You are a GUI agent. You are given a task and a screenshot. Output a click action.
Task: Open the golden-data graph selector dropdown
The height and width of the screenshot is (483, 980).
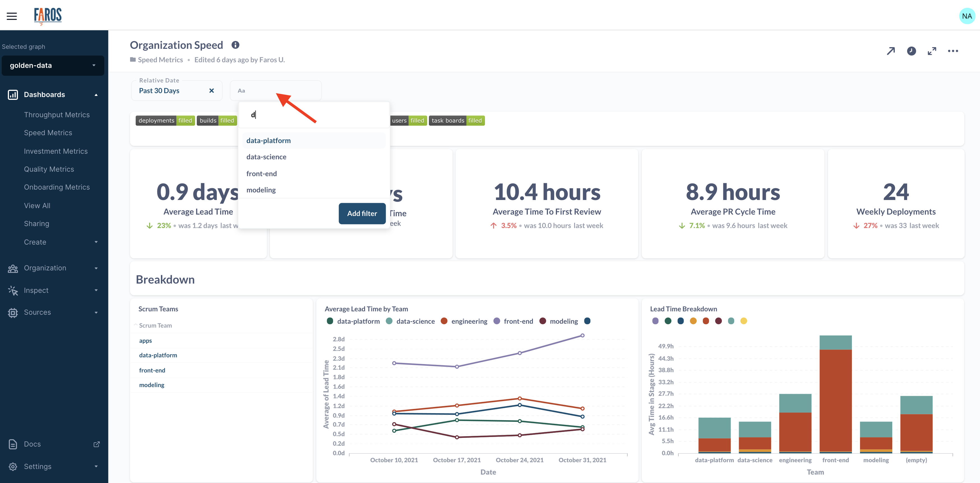click(x=53, y=65)
